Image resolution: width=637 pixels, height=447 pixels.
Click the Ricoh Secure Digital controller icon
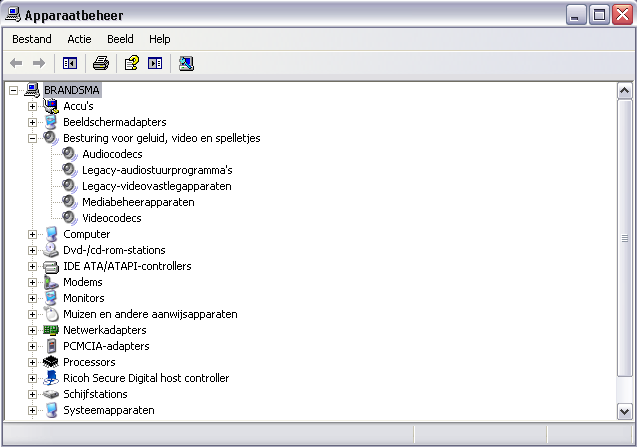(51, 378)
